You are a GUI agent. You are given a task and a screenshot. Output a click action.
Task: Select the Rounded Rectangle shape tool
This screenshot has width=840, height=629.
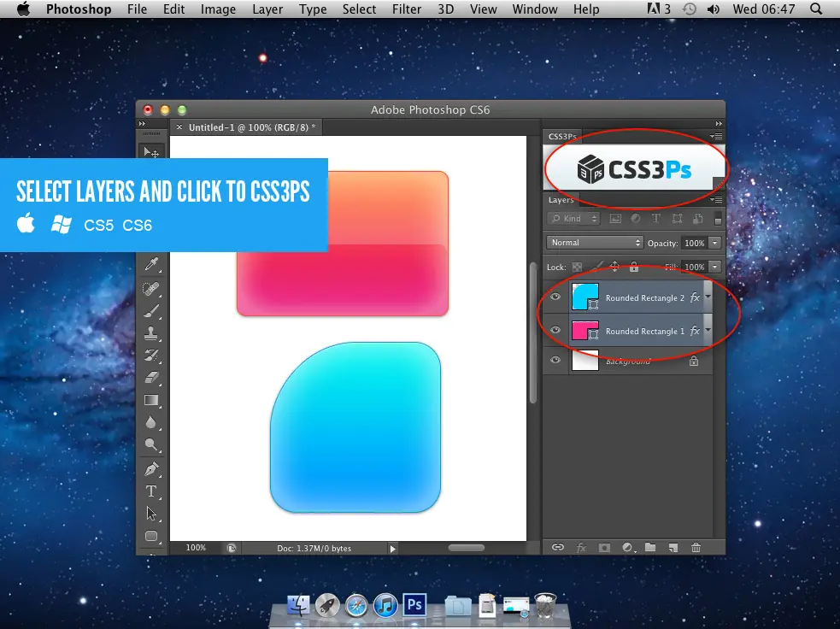click(151, 537)
